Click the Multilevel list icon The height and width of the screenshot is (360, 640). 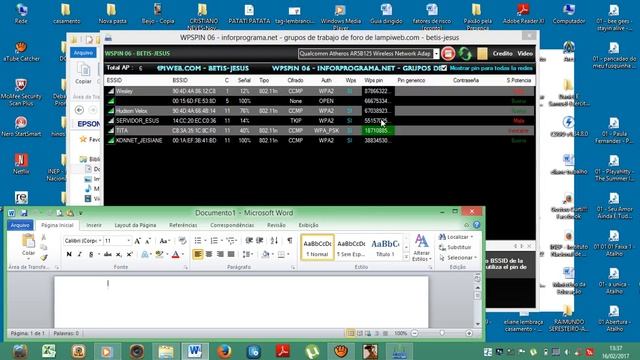(x=230, y=241)
